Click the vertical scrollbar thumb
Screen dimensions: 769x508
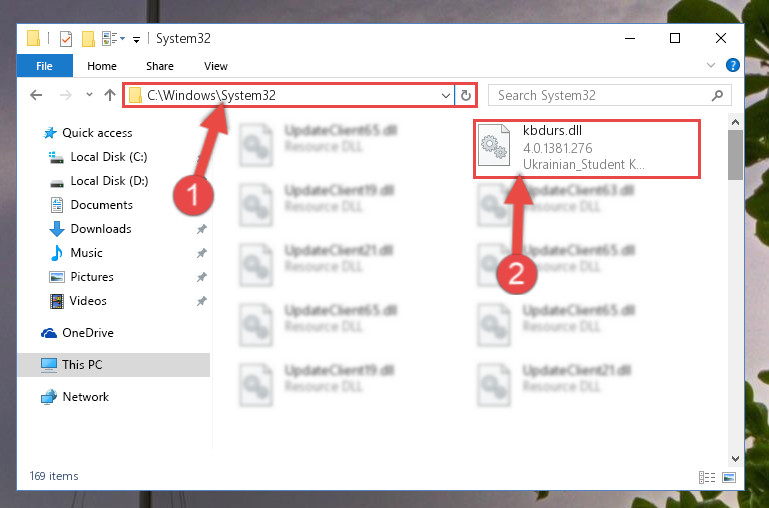[735, 155]
